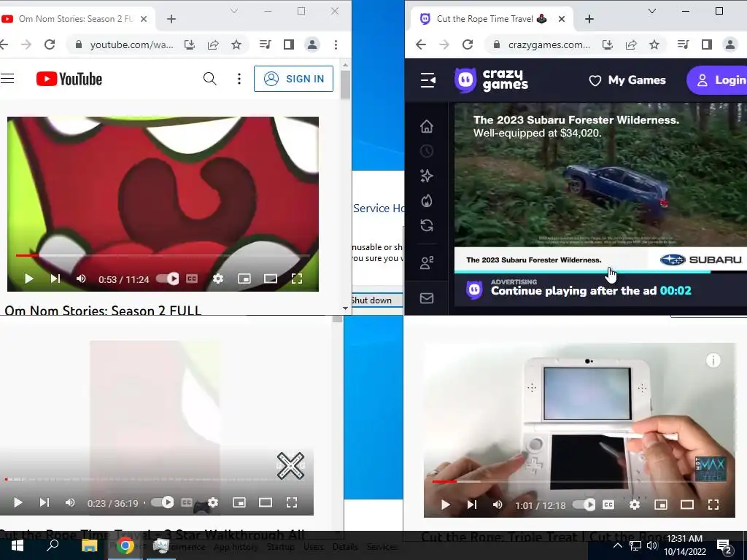Open Trending flame icon in CrazyGames sidebar

coord(427,201)
